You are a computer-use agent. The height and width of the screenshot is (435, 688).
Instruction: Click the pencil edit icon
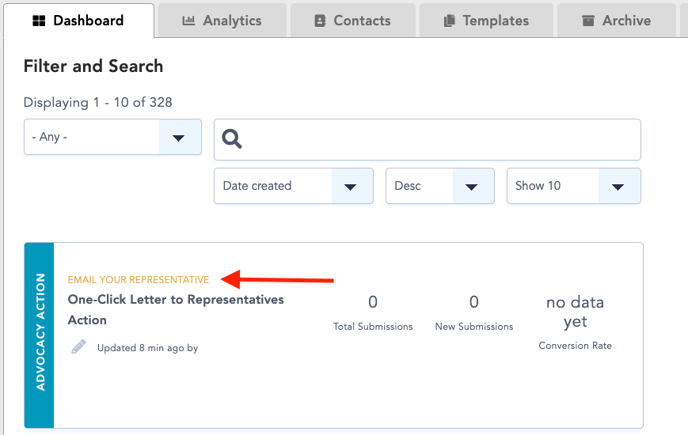click(x=79, y=347)
